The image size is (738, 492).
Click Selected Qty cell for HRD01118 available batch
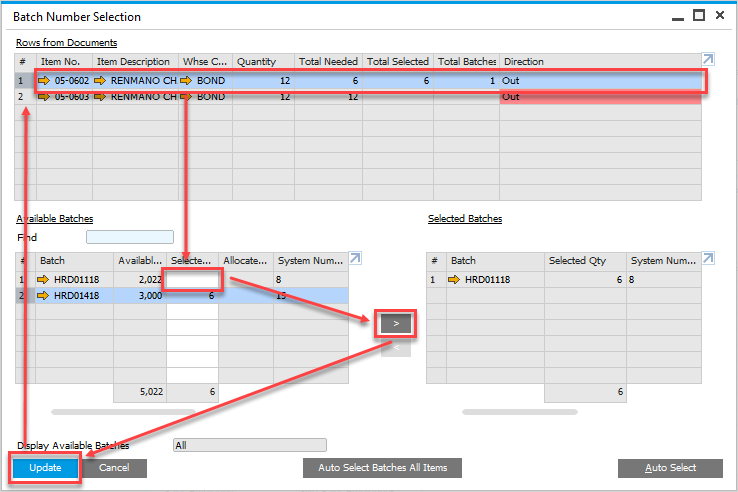[x=193, y=280]
